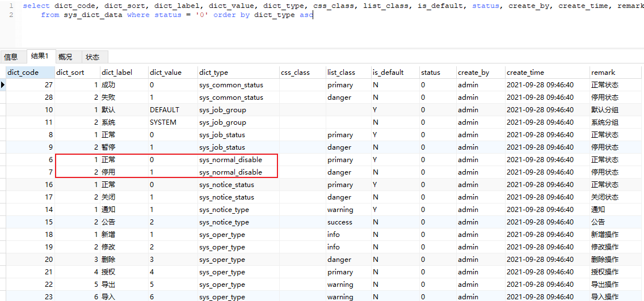Select remark cell 新增操作
Viewport: 644px width, 301px height.
pyautogui.click(x=617, y=235)
